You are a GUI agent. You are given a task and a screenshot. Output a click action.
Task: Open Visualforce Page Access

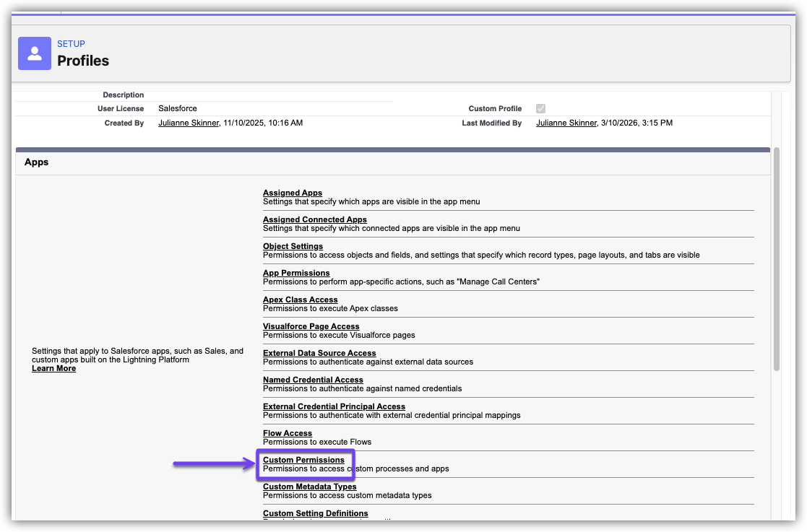[x=311, y=326]
